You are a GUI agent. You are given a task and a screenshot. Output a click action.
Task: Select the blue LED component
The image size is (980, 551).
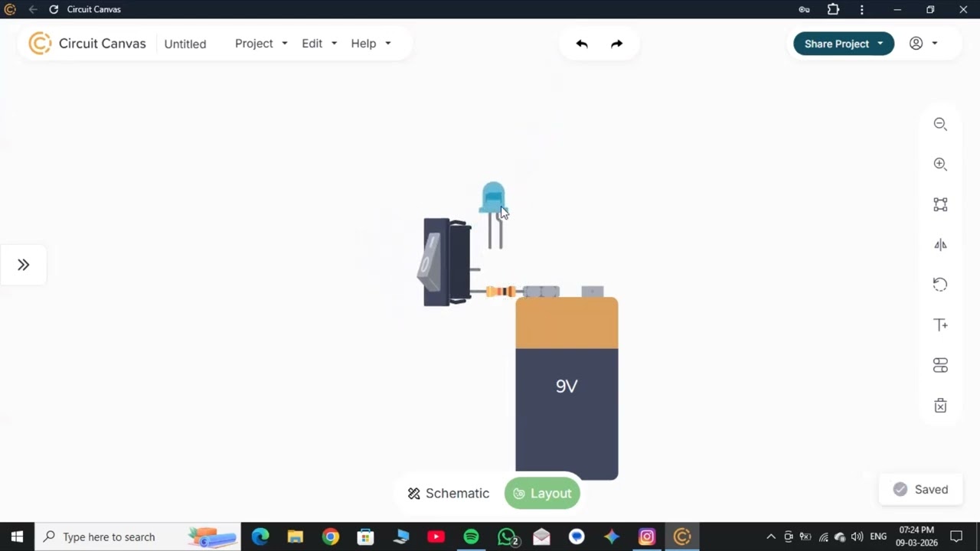tap(494, 214)
